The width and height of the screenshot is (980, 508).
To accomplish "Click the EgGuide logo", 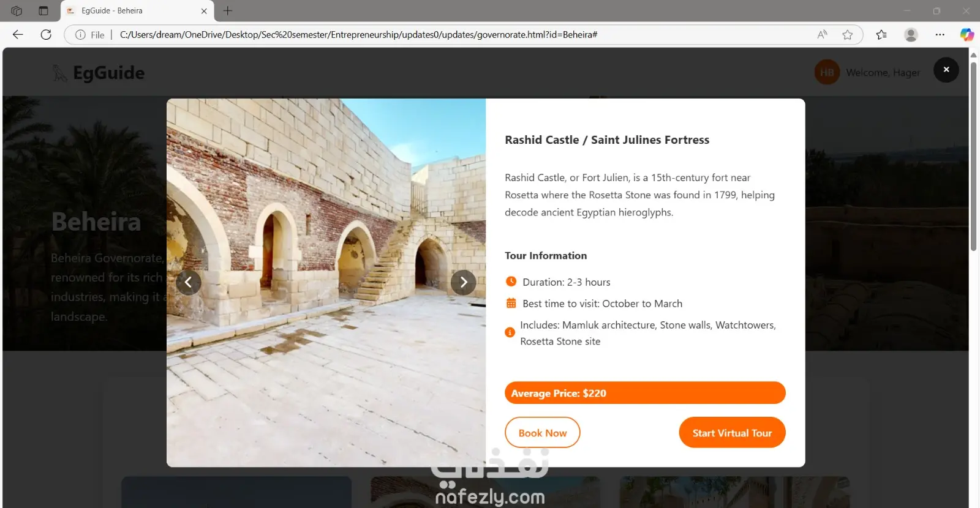I will tap(99, 73).
